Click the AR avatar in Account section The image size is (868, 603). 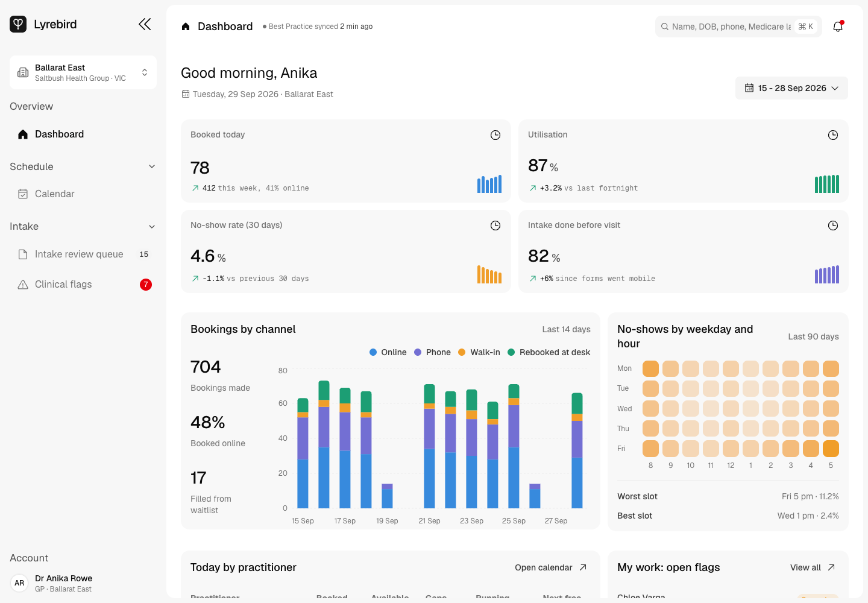coord(19,583)
